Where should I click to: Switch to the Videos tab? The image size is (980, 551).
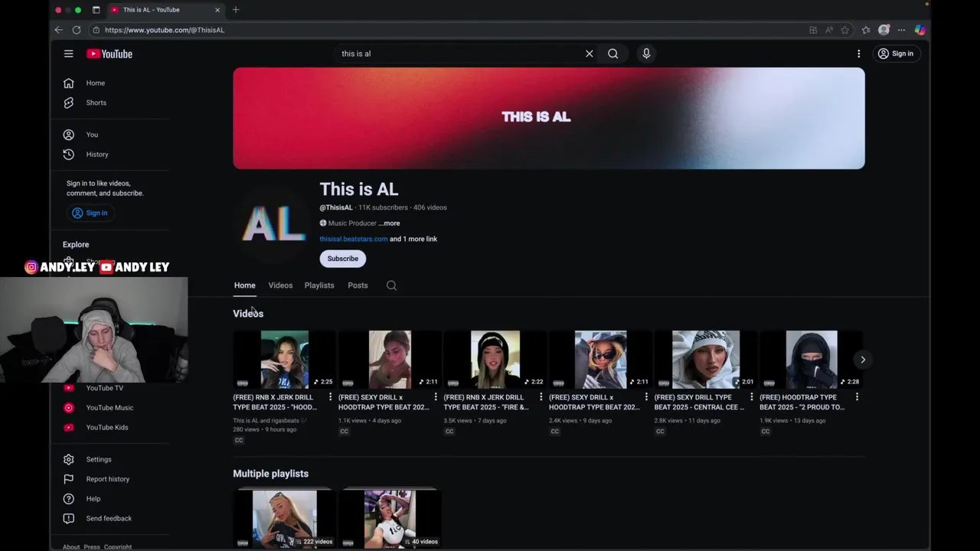pos(280,285)
